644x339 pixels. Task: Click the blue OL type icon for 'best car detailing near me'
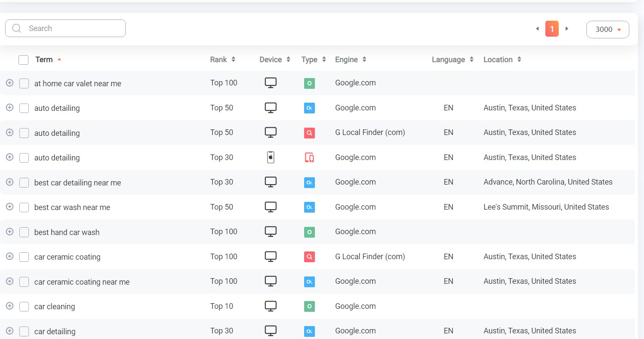point(309,182)
